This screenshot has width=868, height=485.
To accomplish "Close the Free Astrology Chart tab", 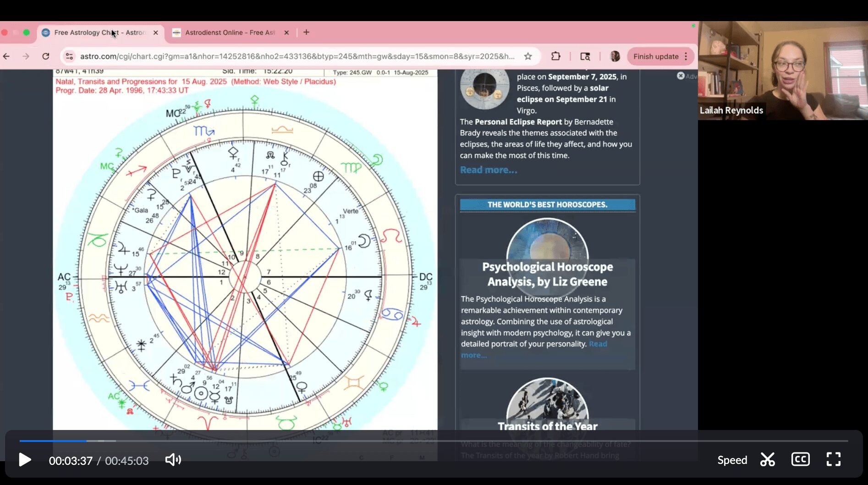I will pyautogui.click(x=155, y=33).
